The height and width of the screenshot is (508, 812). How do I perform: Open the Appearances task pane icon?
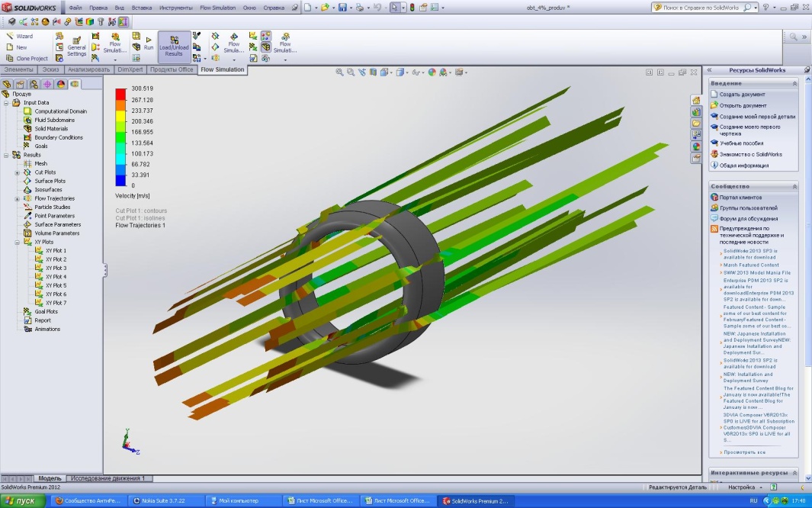tap(696, 146)
